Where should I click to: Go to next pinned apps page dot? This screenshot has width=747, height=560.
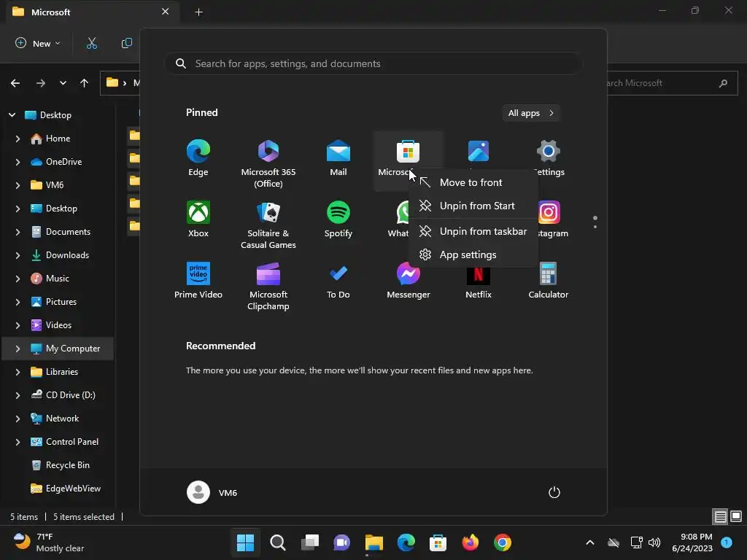pos(595,227)
